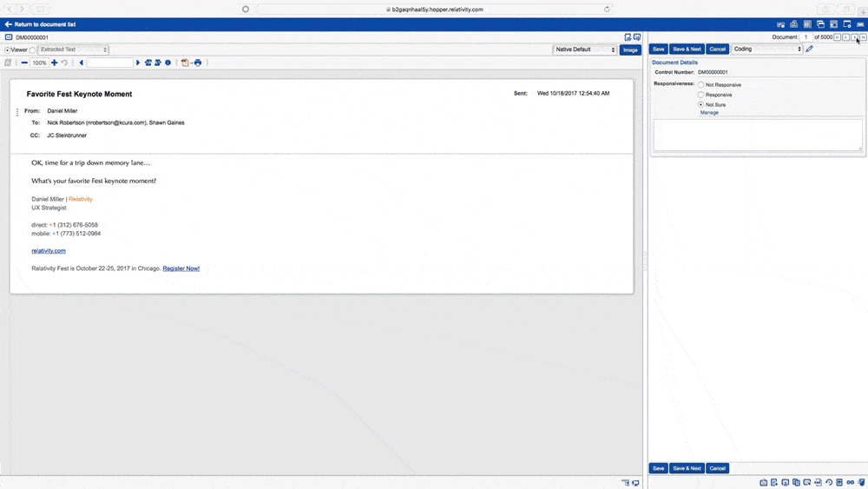Jump to the first document
868x489 pixels.
(837, 37)
